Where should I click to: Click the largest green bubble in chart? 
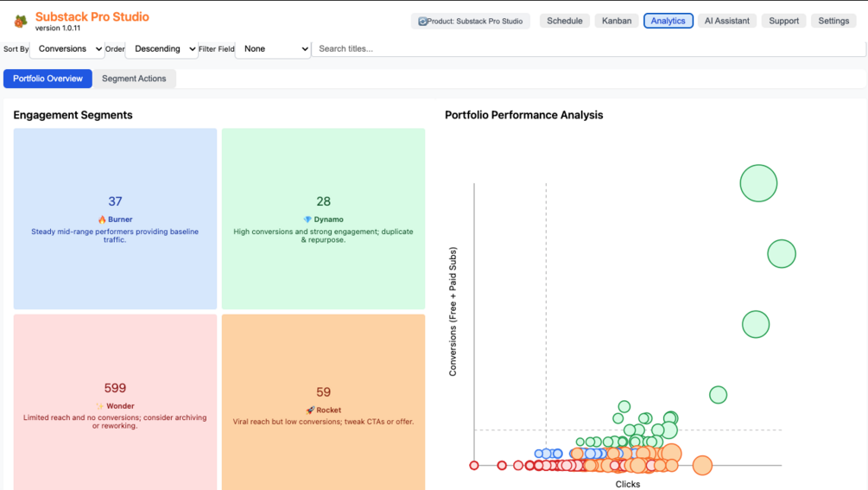[758, 183]
